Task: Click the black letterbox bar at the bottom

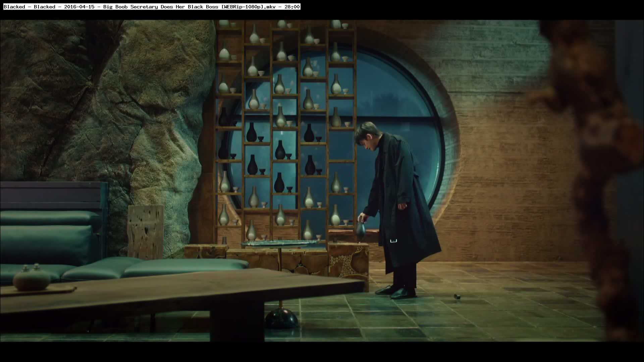Action: 322,352
